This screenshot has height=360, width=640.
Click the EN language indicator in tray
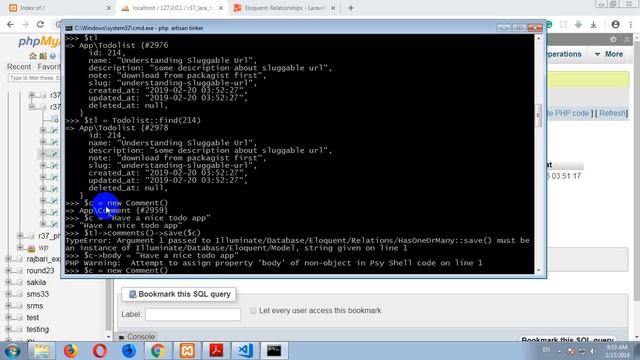(546, 350)
